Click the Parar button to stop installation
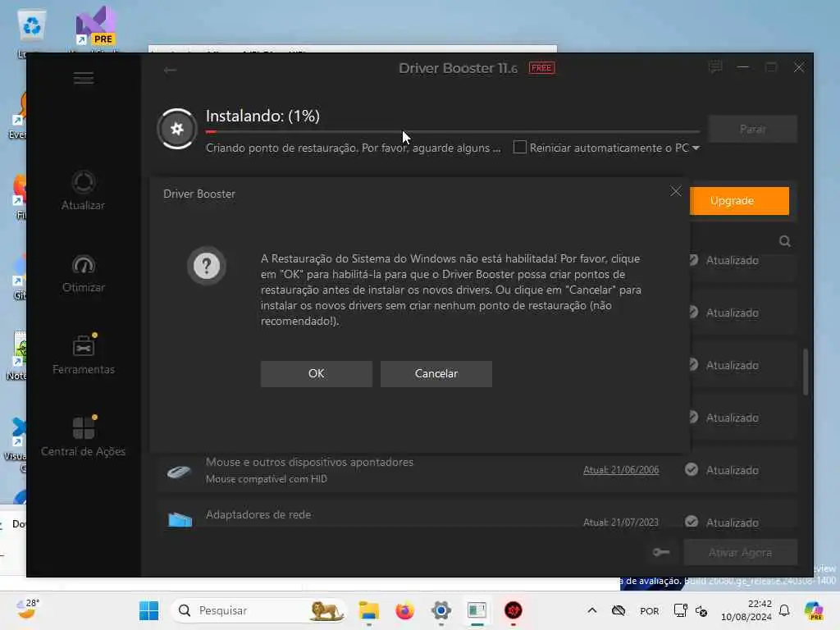This screenshot has width=840, height=630. 753,129
